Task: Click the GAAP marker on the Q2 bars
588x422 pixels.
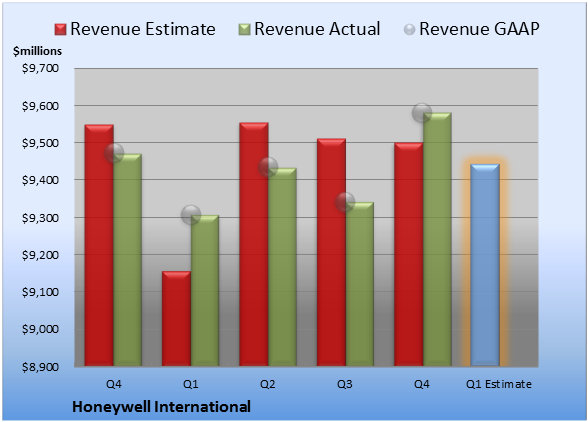Action: pos(268,167)
